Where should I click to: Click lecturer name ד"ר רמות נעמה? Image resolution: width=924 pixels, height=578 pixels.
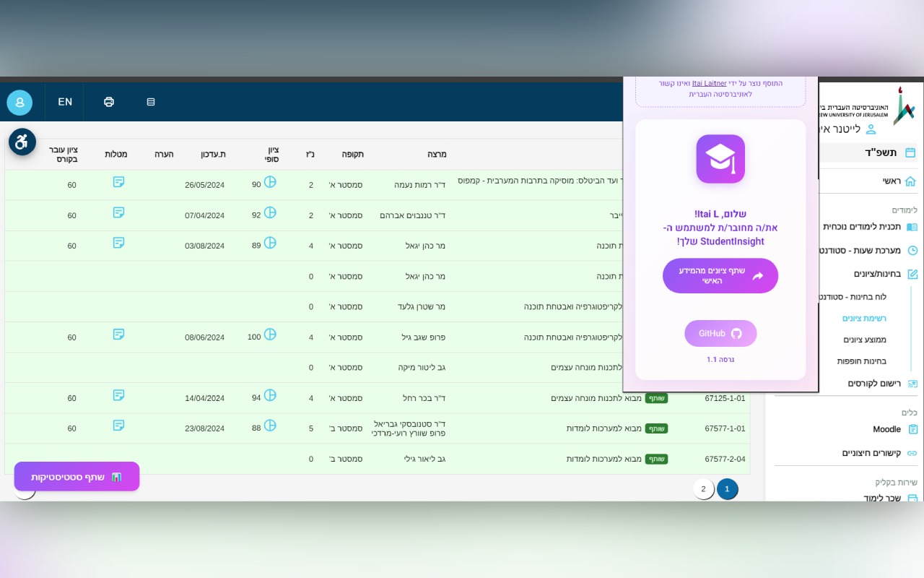pyautogui.click(x=419, y=185)
